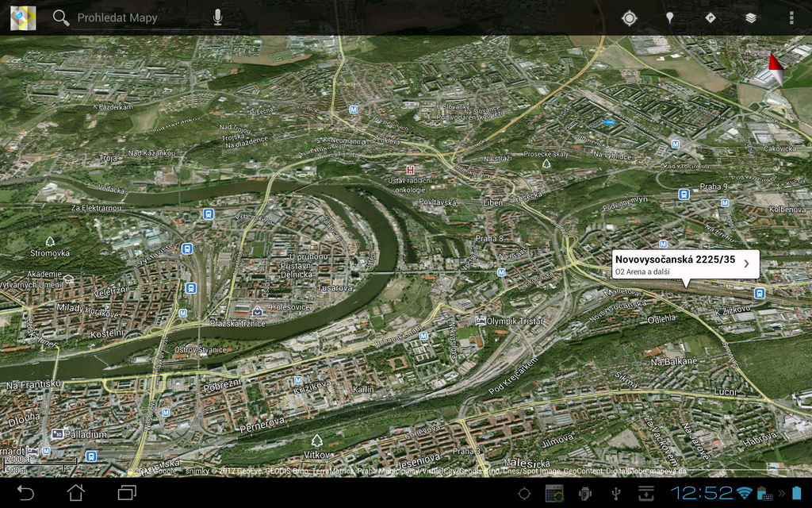Expand hidden status icons with the double-chevron
812x508 pixels.
coord(782,494)
